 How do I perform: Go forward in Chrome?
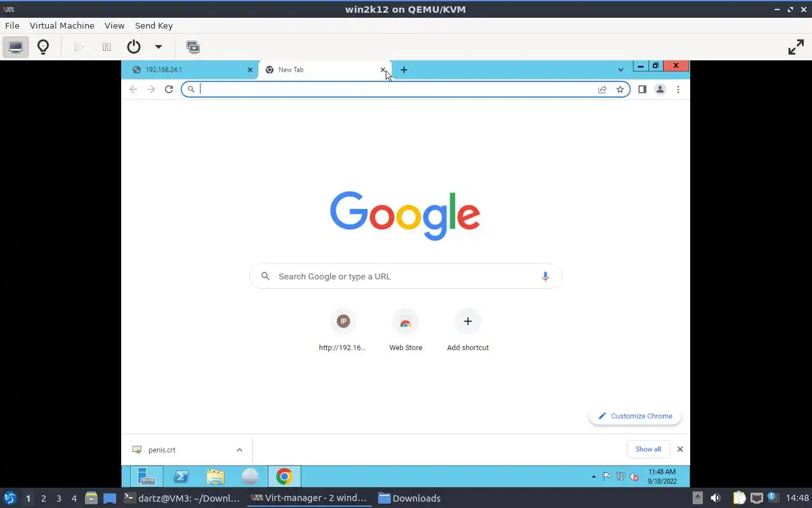click(151, 90)
